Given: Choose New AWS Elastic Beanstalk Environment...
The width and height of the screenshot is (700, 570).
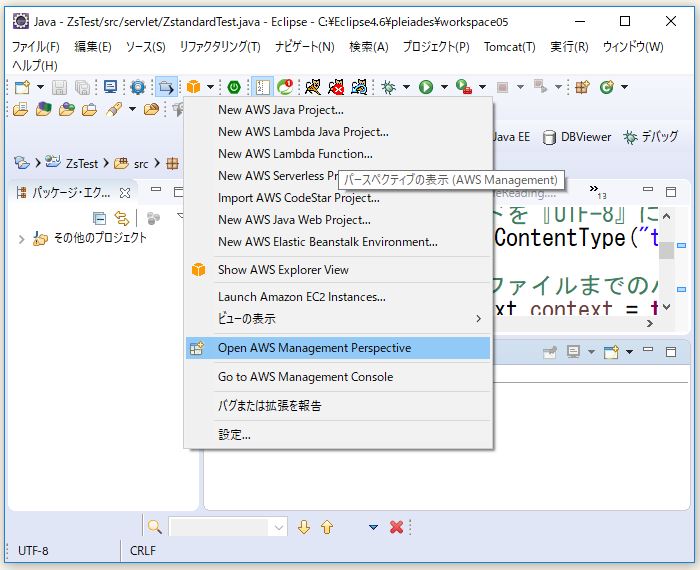Looking at the screenshot, I should 338,241.
